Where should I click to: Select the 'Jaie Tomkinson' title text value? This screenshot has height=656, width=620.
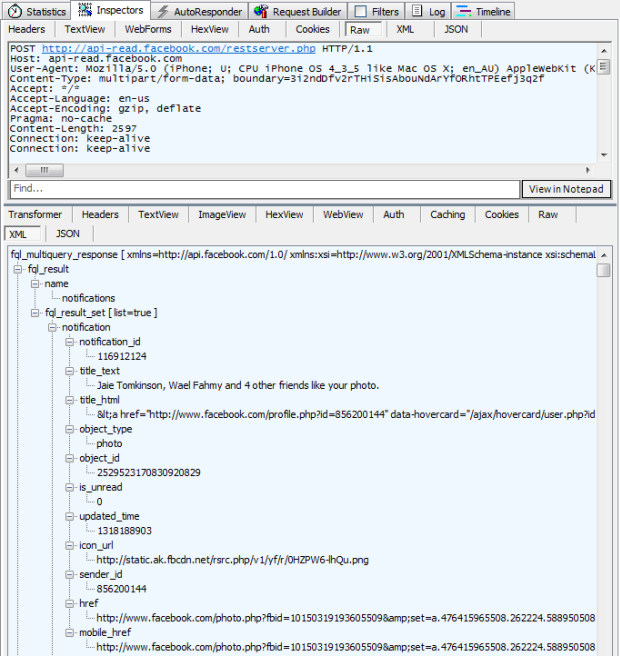(x=238, y=385)
